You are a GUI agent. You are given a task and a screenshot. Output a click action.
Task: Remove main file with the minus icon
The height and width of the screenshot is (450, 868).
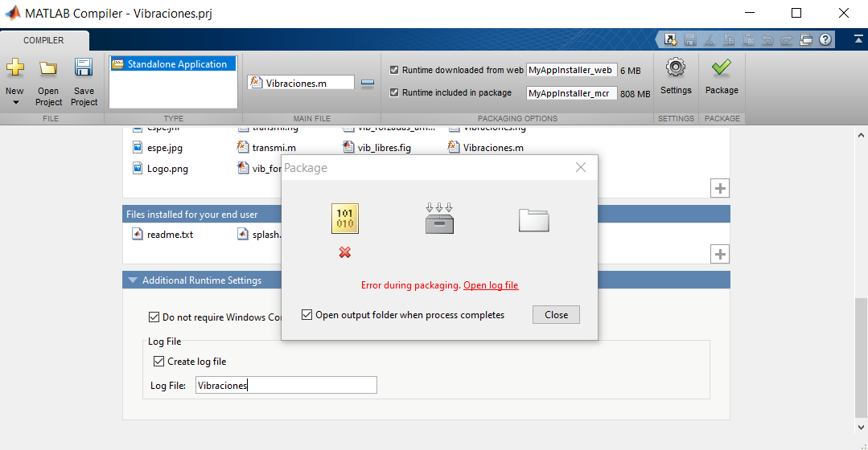click(x=368, y=83)
